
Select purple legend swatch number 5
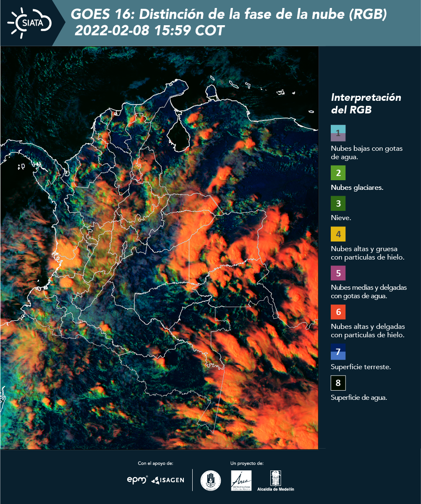click(x=338, y=273)
